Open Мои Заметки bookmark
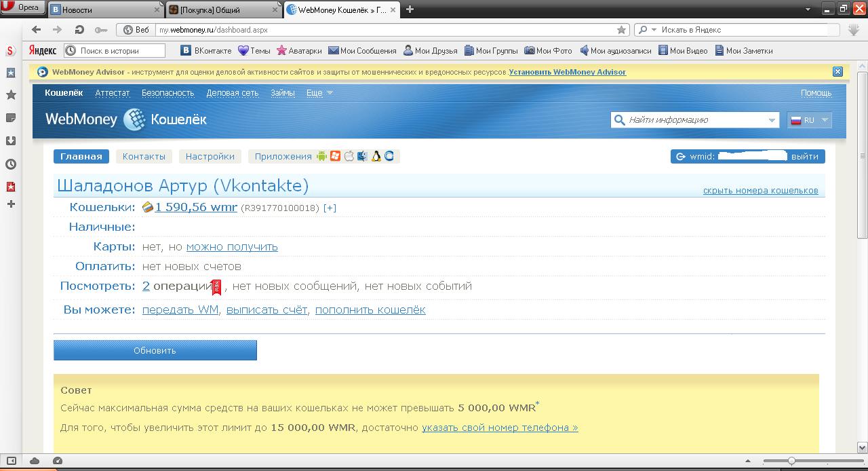The image size is (868, 471). [x=743, y=51]
